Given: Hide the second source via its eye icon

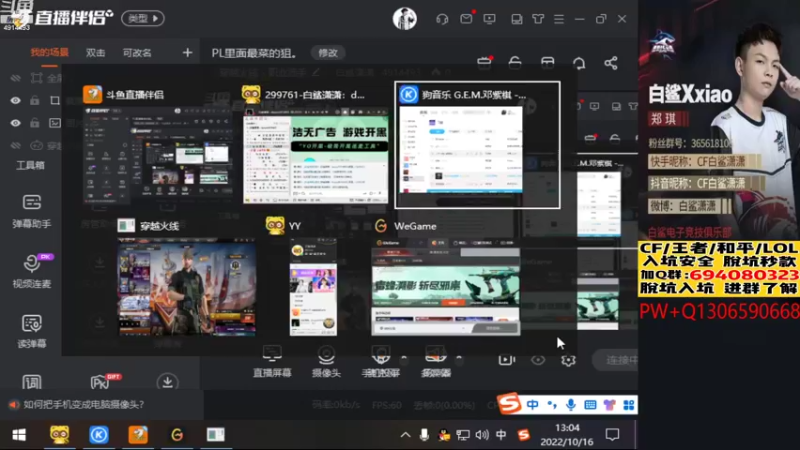Looking at the screenshot, I should click(x=15, y=101).
